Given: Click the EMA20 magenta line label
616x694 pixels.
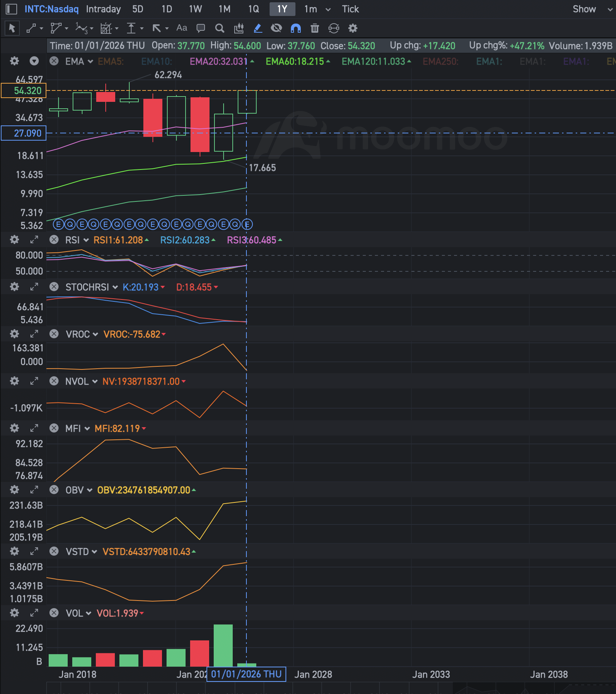Looking at the screenshot, I should [219, 61].
